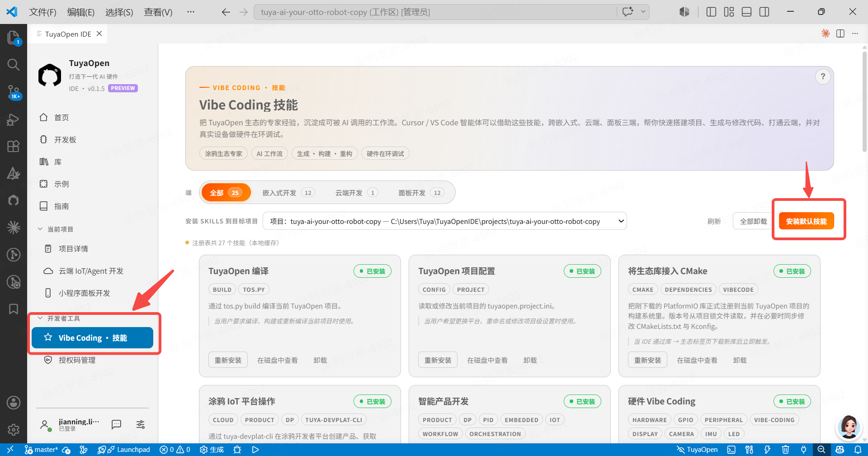Viewport: 868px width, 456px height.
Task: Click the 刷新 link
Action: 714,221
